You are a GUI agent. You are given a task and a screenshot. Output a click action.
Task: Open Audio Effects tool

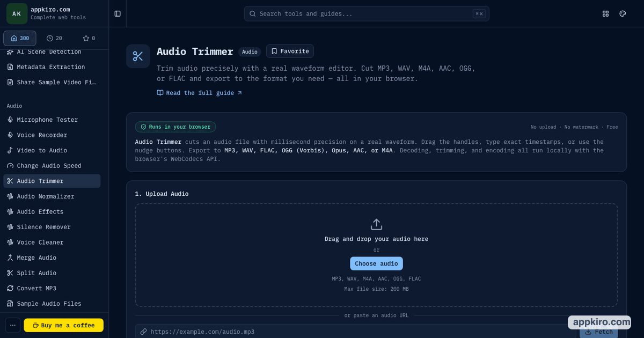click(x=52, y=211)
